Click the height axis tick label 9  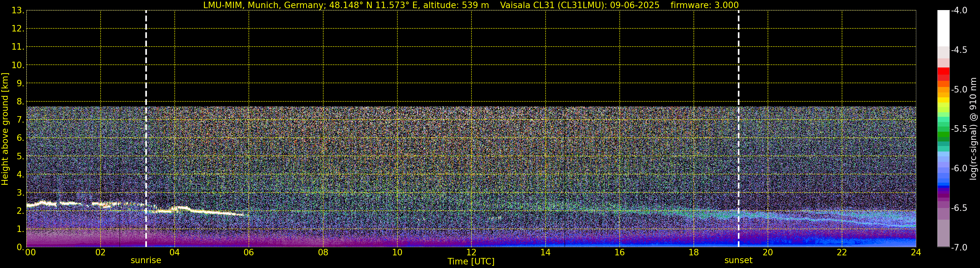tap(20, 83)
